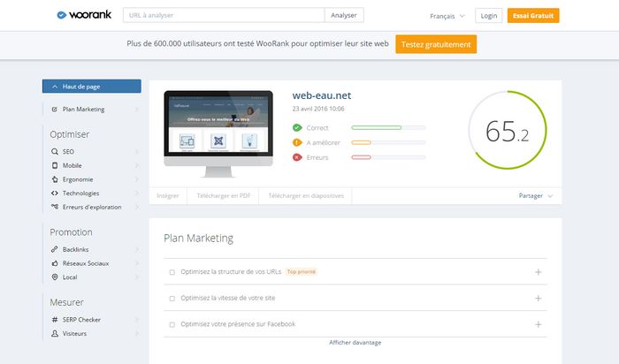Image resolution: width=619 pixels, height=364 pixels.
Task: Click the Local map pin icon
Action: 55,277
